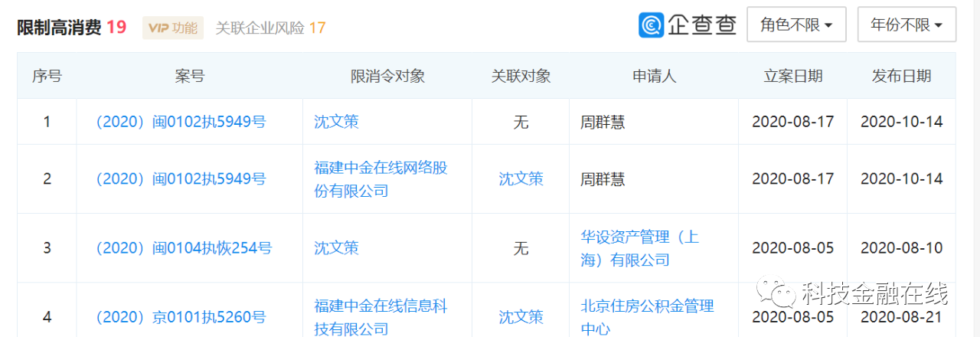The width and height of the screenshot is (980, 337).
Task: Click the WeChat watermark icon
Action: (x=775, y=292)
